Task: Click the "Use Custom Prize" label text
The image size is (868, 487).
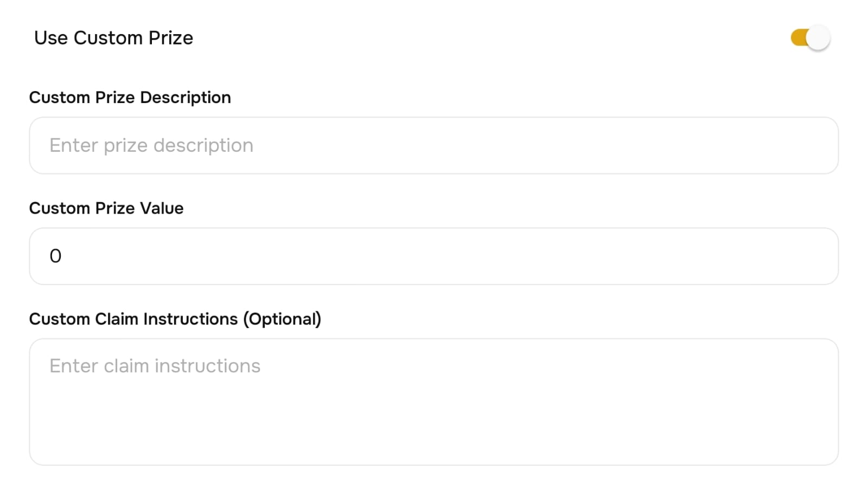Action: 113,38
